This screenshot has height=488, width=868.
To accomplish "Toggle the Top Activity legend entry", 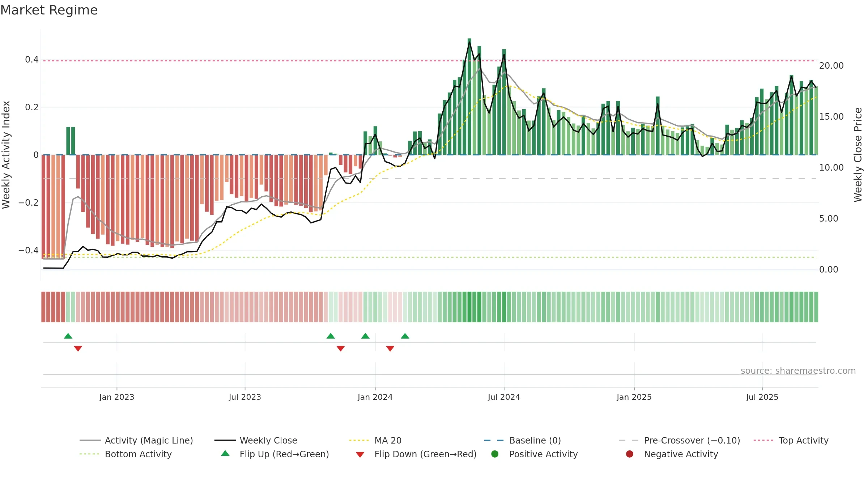I will tap(791, 440).
